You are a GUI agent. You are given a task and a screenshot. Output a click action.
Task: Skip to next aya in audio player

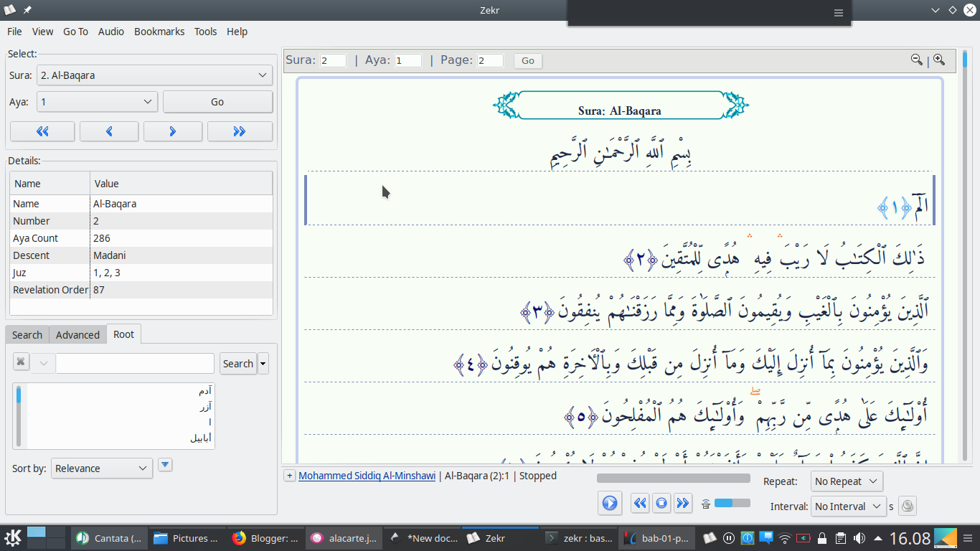click(683, 503)
